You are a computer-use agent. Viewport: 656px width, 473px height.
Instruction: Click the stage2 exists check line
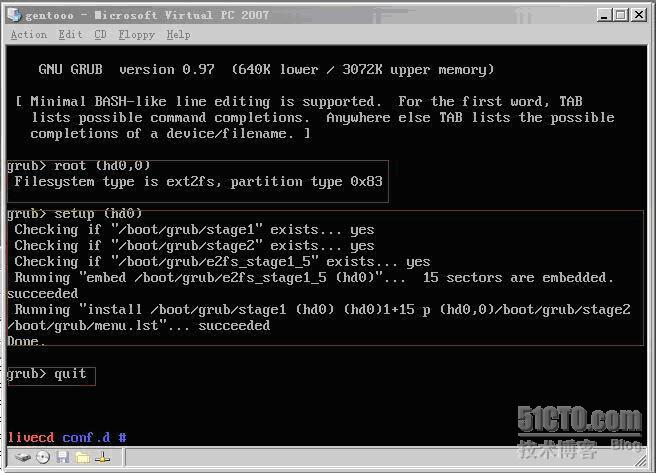coord(194,245)
